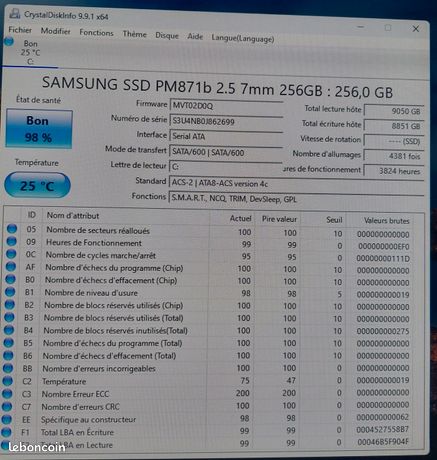Screen dimensions: 437x460
Task: Click Vitesse de rotation value (SSD)
Action: tap(394, 141)
